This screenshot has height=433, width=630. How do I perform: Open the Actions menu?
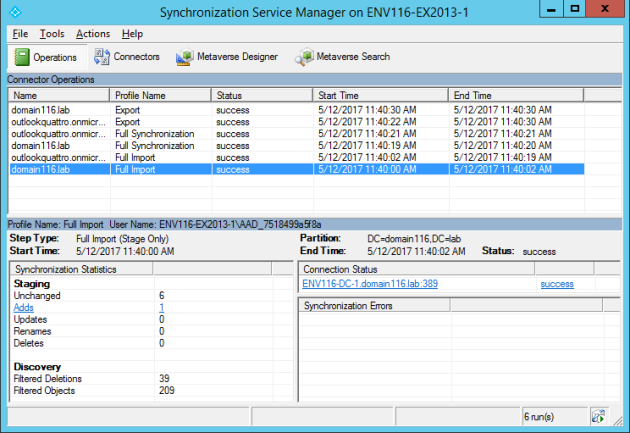click(x=93, y=34)
